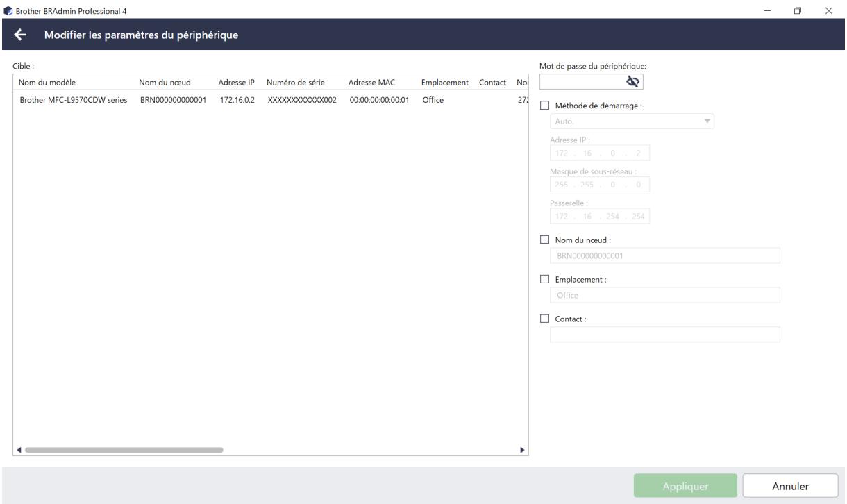Sort by Nom du modèle column header
Viewport: 847px width, 504px height.
(x=47, y=83)
